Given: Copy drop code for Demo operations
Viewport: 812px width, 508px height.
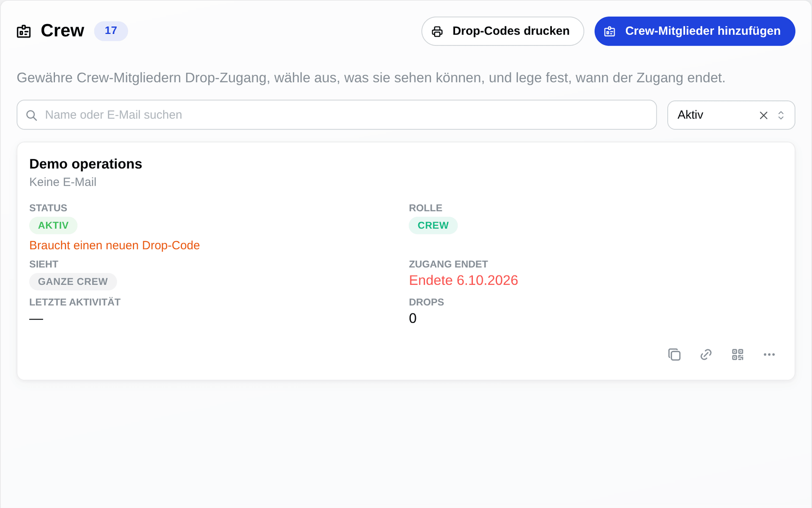Looking at the screenshot, I should [x=674, y=355].
